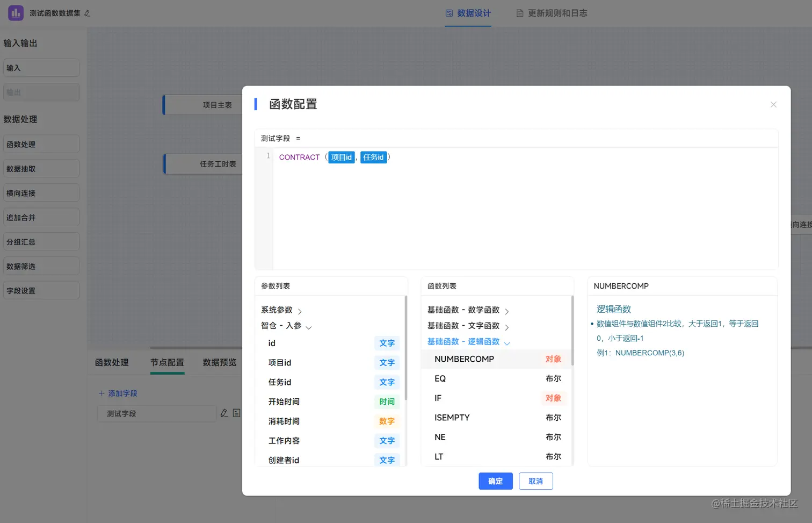Click the 取消 button
Viewport: 812px width, 523px height.
tap(535, 481)
